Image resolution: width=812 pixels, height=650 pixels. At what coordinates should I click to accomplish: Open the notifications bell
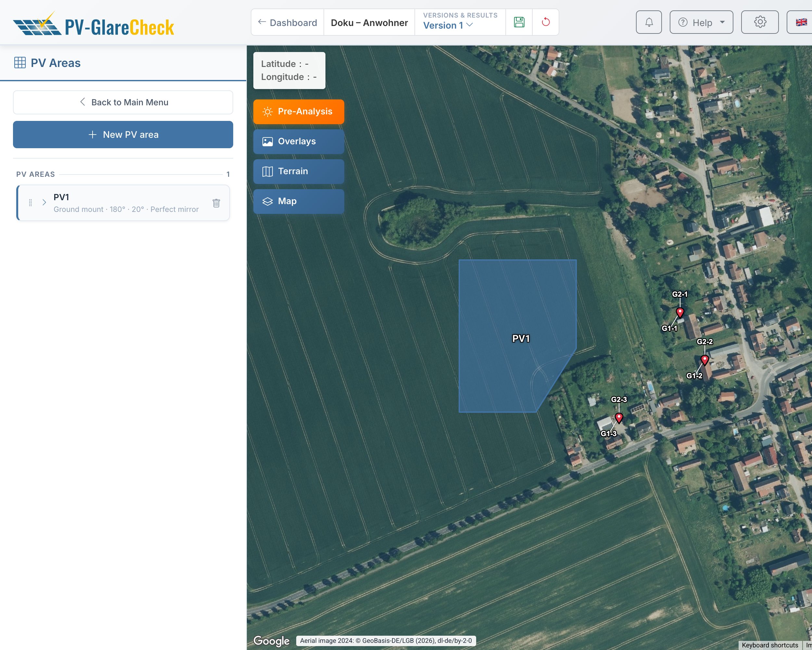pos(649,22)
